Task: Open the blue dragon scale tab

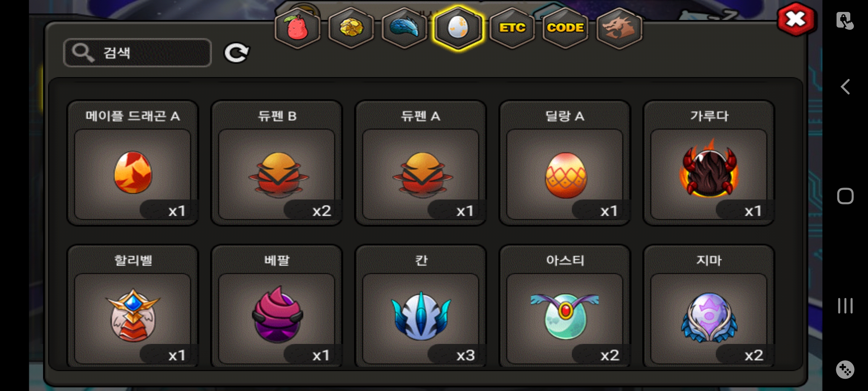Action: (x=404, y=28)
